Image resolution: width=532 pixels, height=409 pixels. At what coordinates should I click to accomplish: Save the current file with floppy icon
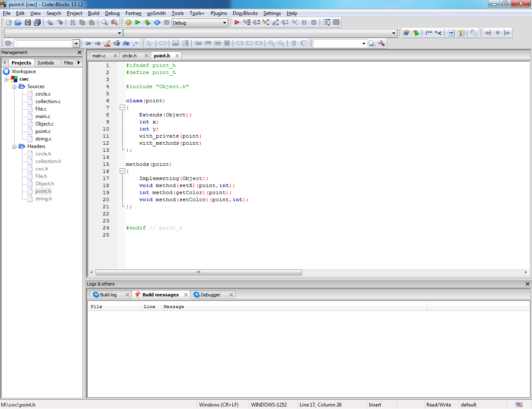point(27,22)
